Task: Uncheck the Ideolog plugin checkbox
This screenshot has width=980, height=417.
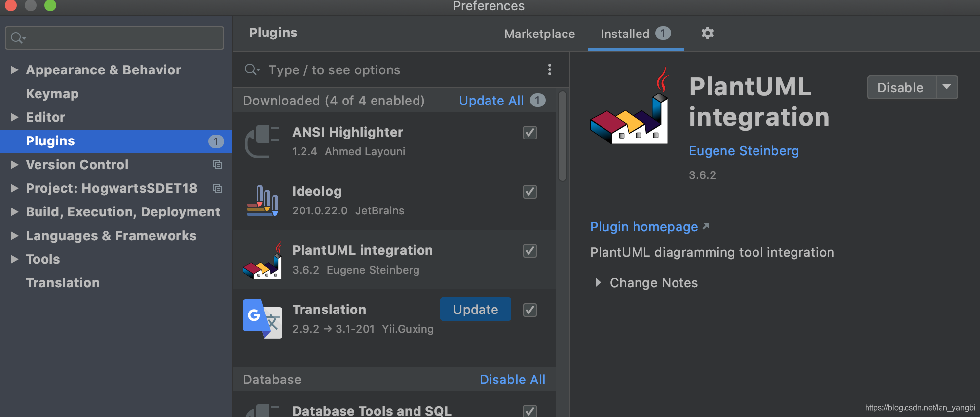Action: click(530, 192)
